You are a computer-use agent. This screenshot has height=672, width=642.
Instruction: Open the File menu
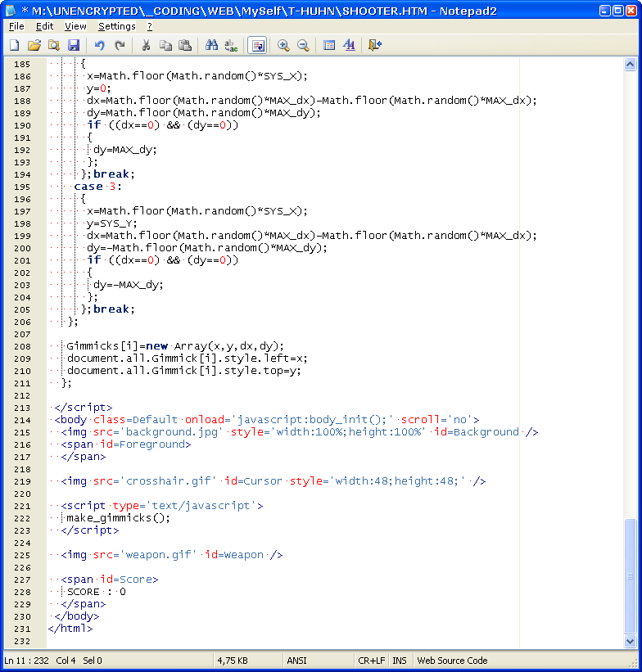click(x=16, y=26)
